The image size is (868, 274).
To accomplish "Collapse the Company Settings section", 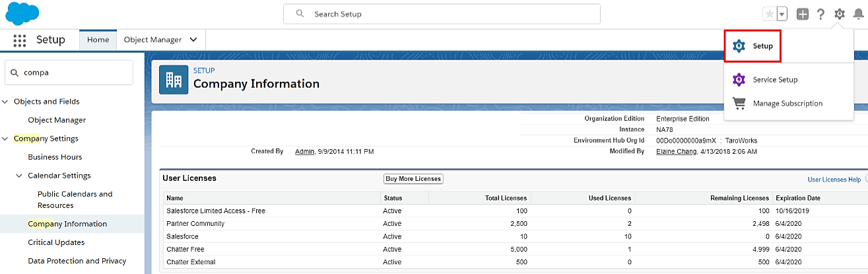I will (6, 139).
